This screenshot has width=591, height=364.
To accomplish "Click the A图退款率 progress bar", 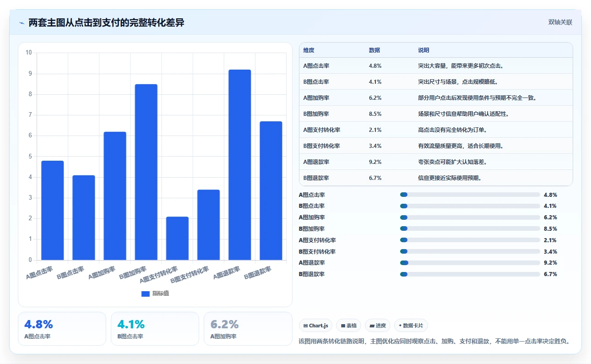I will [470, 263].
